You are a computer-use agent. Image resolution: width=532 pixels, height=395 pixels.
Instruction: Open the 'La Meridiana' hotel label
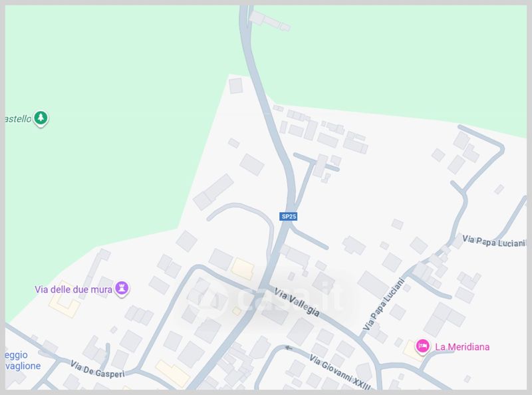462,347
